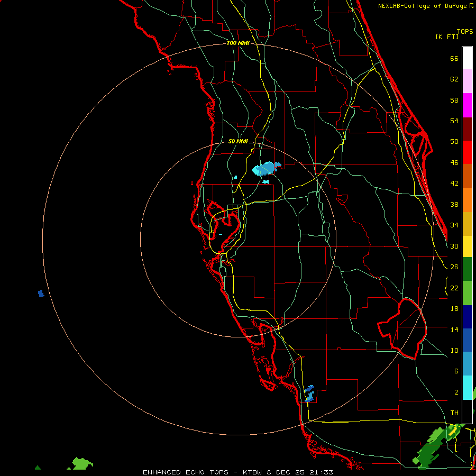
Task: Click the 54 value on the scale
Action: tap(454, 121)
